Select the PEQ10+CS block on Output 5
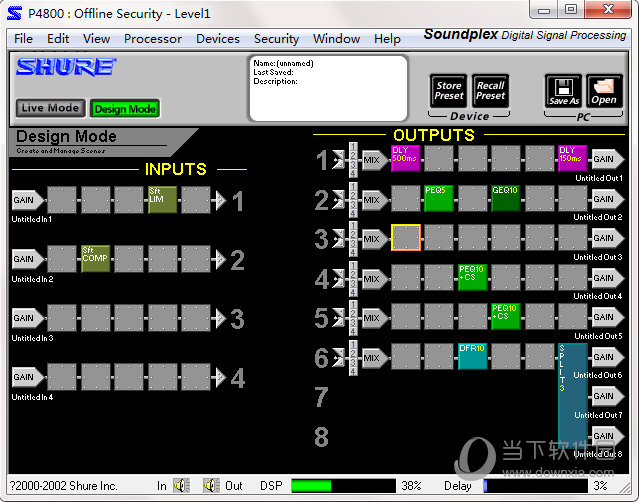The image size is (639, 502). (506, 316)
